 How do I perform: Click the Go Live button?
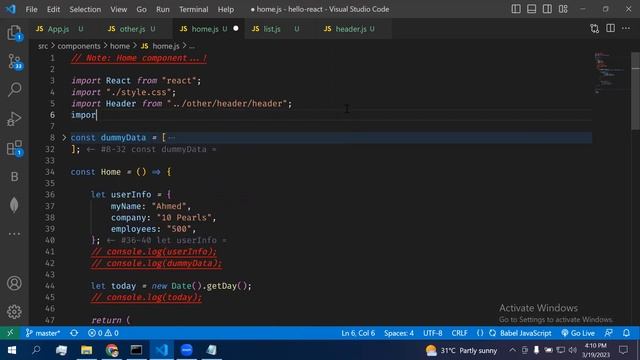coord(578,333)
